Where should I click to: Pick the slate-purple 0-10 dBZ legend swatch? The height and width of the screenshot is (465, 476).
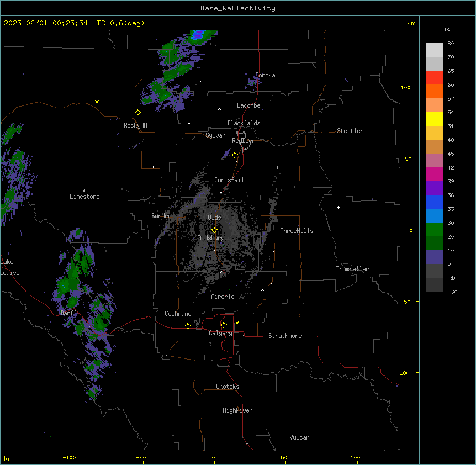click(x=434, y=257)
